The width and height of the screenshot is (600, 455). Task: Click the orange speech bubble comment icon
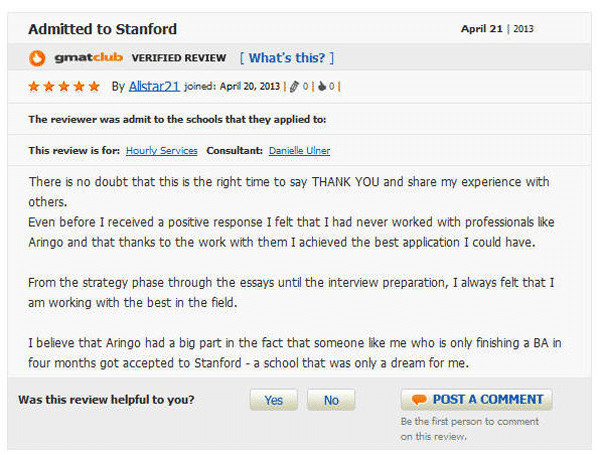(x=419, y=400)
